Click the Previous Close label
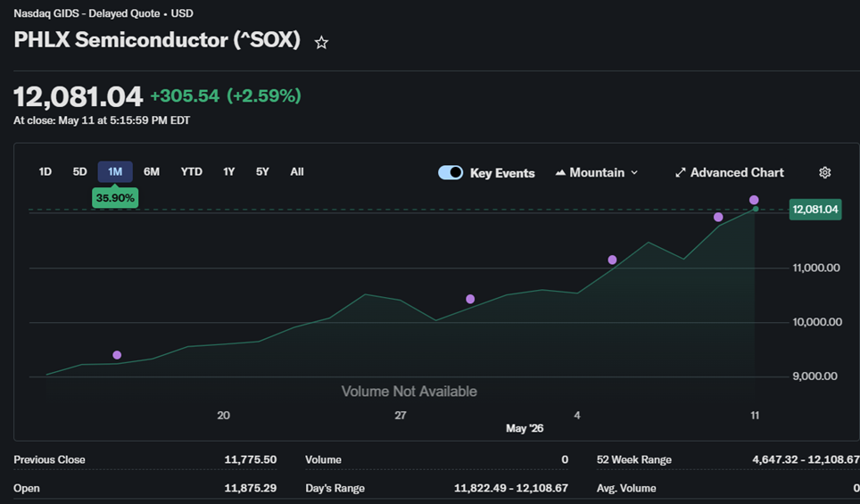This screenshot has height=504, width=860. pyautogui.click(x=49, y=459)
